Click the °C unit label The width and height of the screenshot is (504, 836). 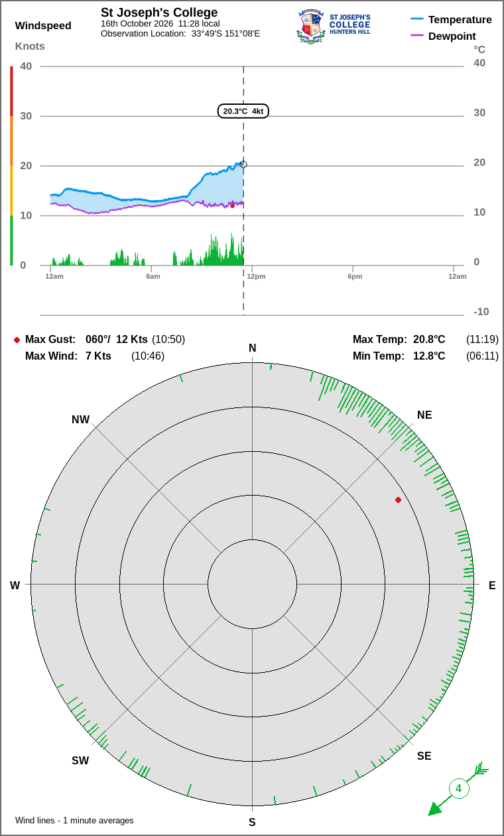coord(479,49)
